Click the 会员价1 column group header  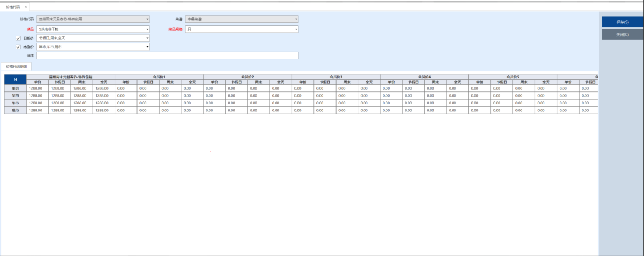click(x=159, y=77)
